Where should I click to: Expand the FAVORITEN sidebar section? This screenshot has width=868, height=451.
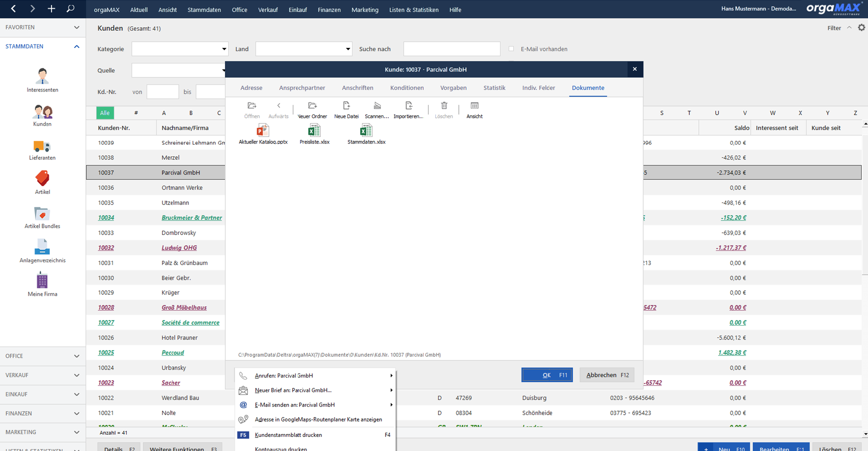coord(43,27)
